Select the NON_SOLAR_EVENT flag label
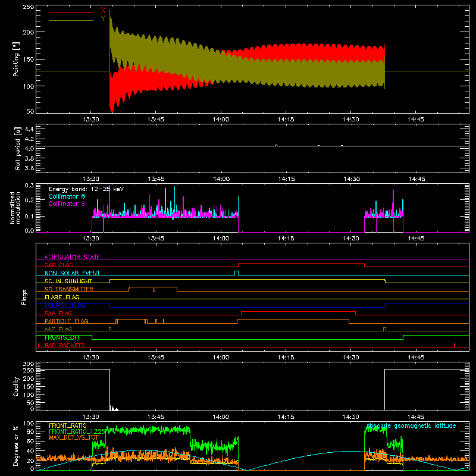The image size is (476, 476). tap(72, 273)
